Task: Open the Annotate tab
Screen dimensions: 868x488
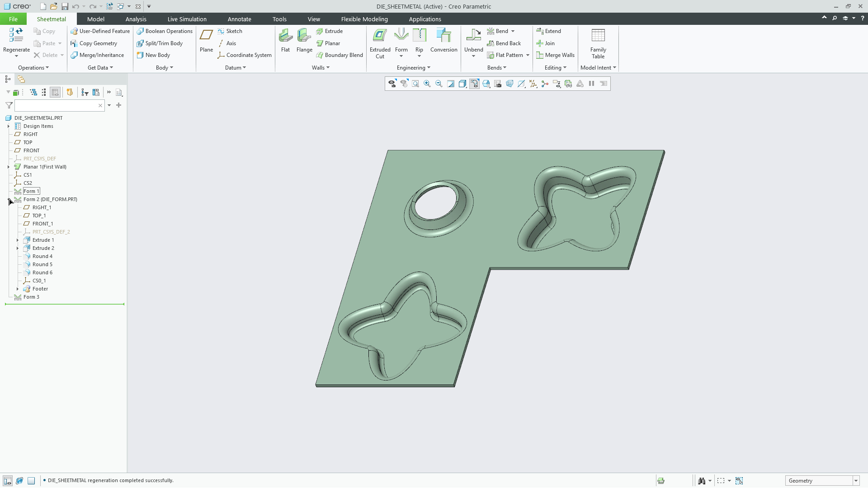Action: coord(239,19)
